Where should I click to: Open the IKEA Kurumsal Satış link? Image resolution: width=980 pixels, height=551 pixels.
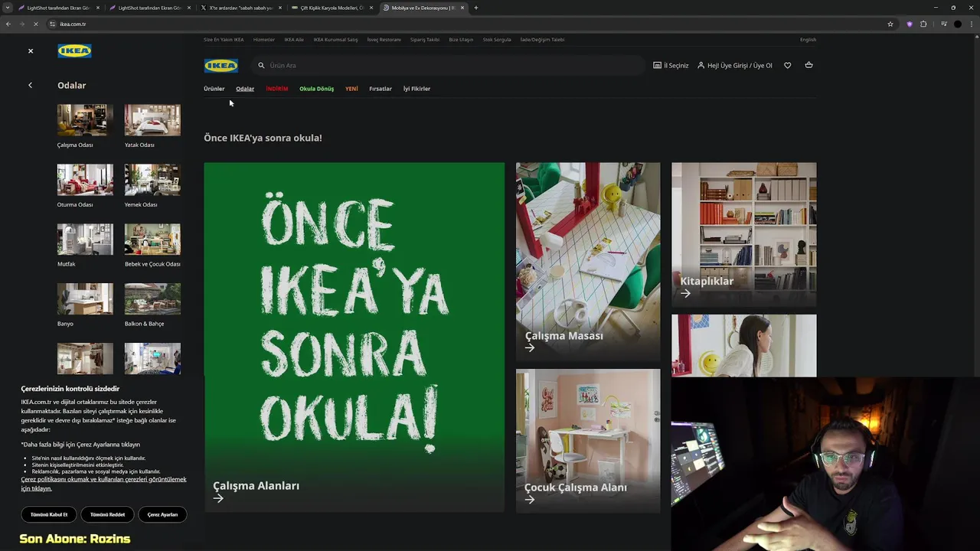(335, 40)
